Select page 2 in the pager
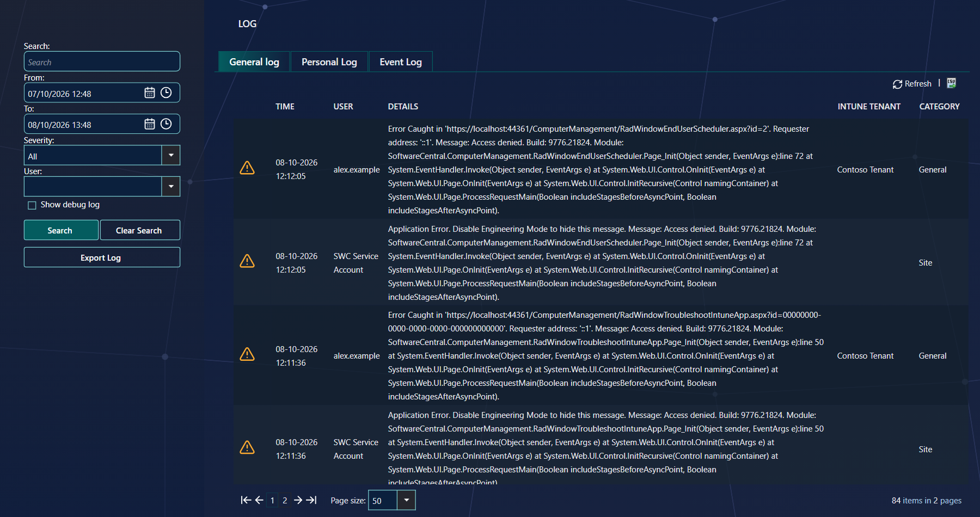 285,501
